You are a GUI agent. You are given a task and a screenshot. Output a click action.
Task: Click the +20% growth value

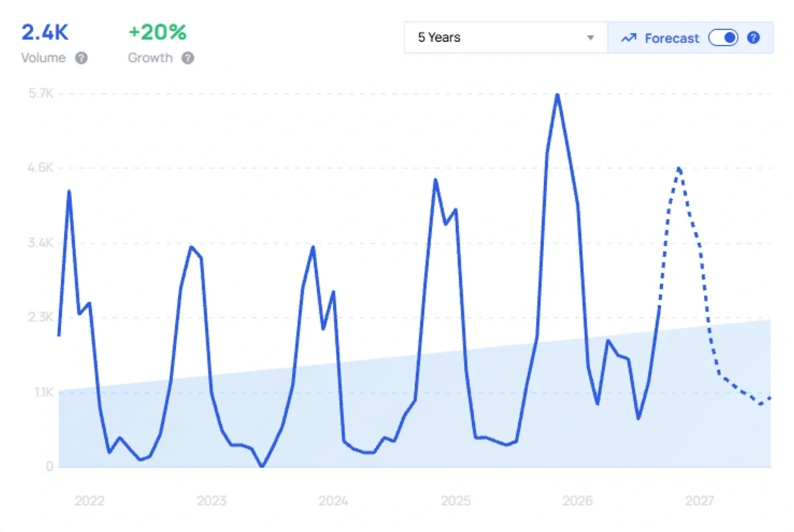coord(157,32)
